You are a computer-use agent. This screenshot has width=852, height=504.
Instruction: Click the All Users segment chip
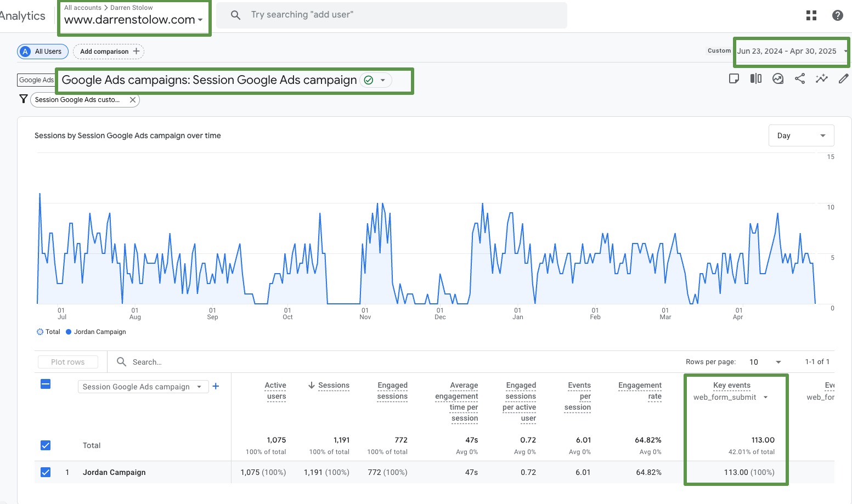pos(43,52)
